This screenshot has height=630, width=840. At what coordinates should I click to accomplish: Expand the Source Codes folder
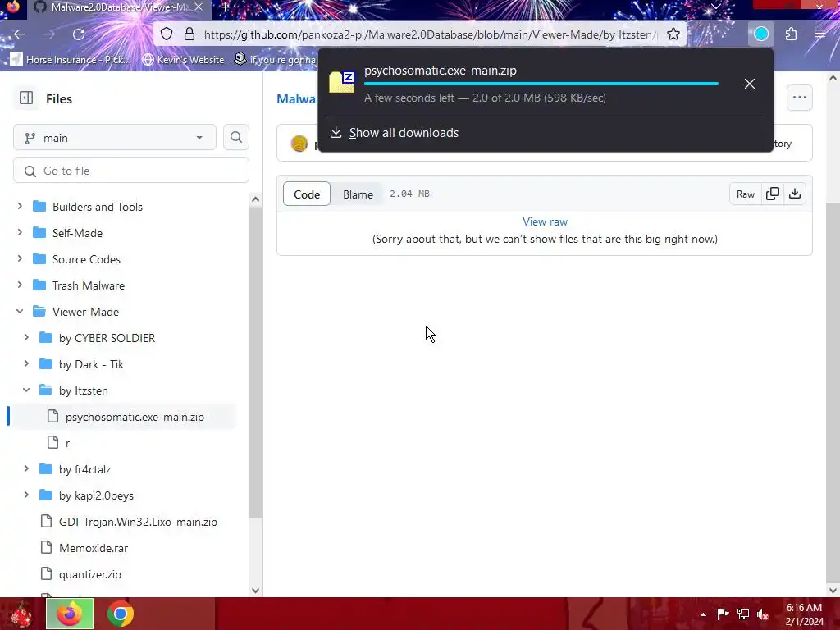click(x=20, y=258)
